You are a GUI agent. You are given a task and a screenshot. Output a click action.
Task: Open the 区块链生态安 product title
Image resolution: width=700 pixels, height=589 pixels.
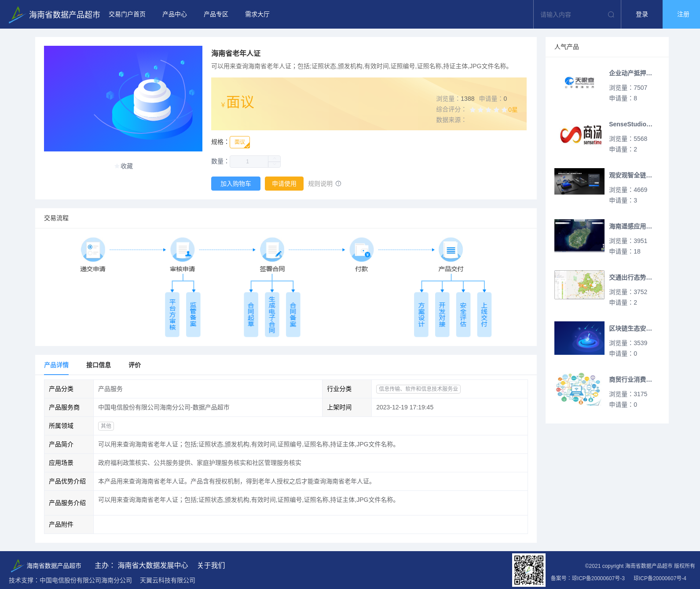pyautogui.click(x=630, y=328)
